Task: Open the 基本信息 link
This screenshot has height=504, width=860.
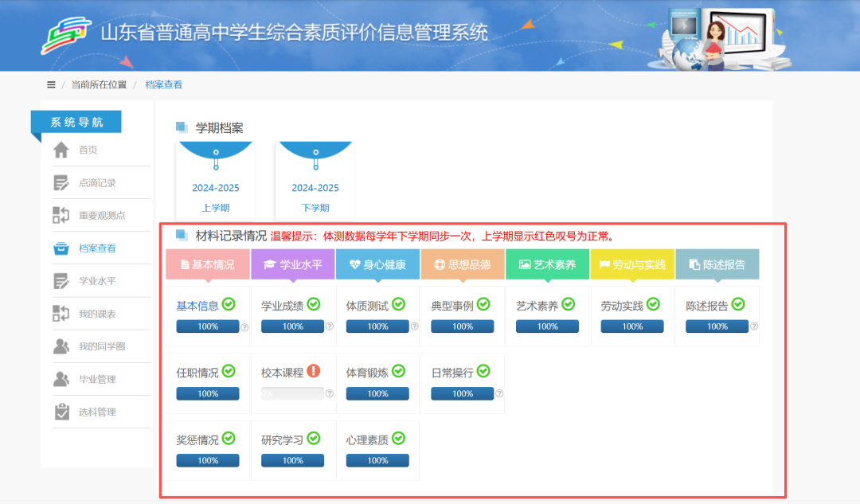Action: [x=197, y=305]
